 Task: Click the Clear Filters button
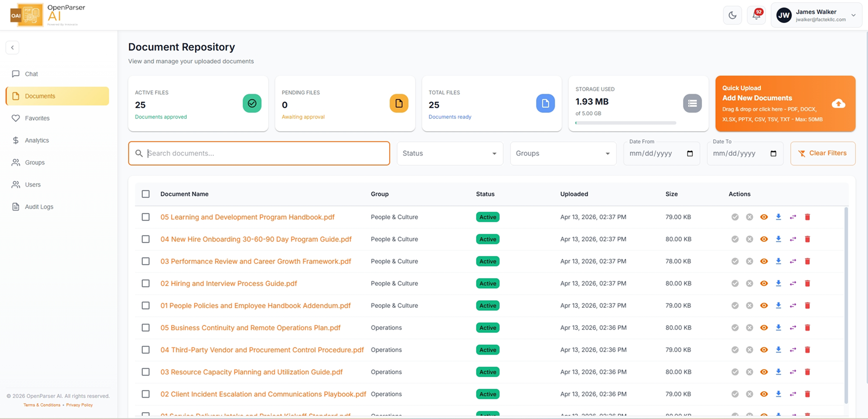(823, 153)
